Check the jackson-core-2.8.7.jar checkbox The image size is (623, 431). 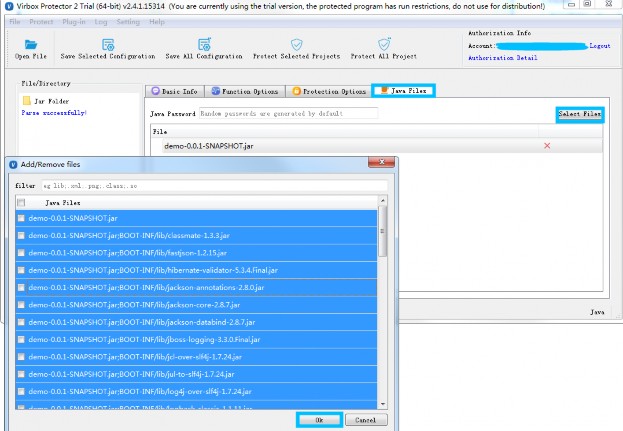coord(21,305)
